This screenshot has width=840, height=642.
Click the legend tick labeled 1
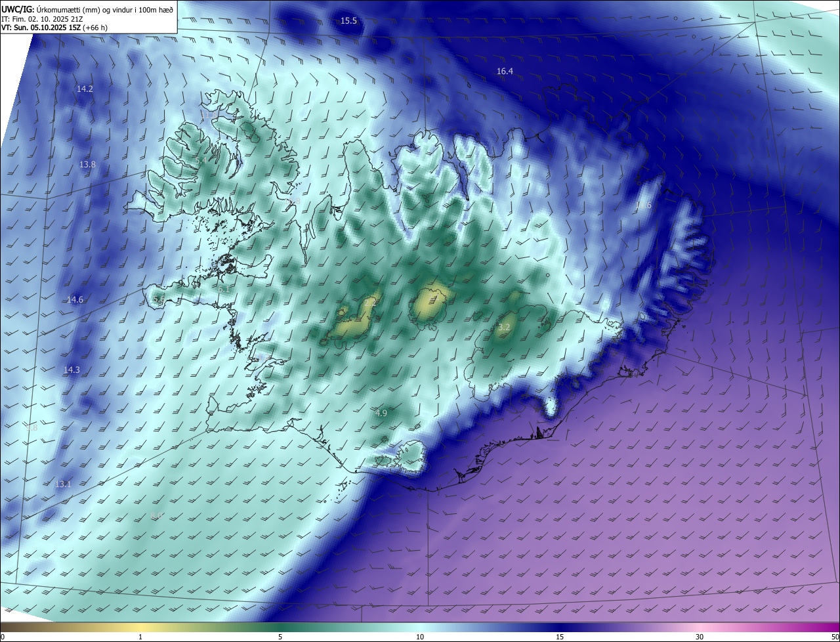pos(140,637)
